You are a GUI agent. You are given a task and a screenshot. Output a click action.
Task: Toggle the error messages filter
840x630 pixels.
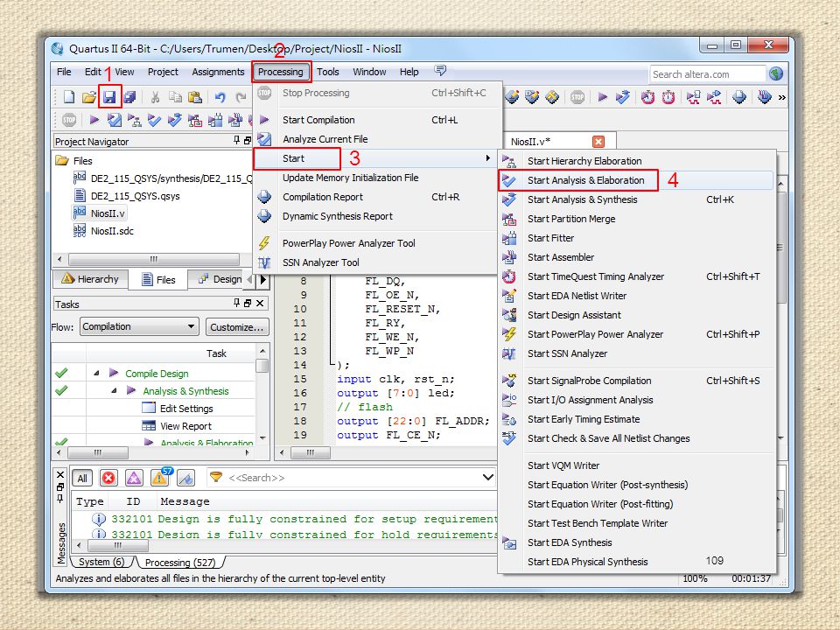tap(108, 478)
